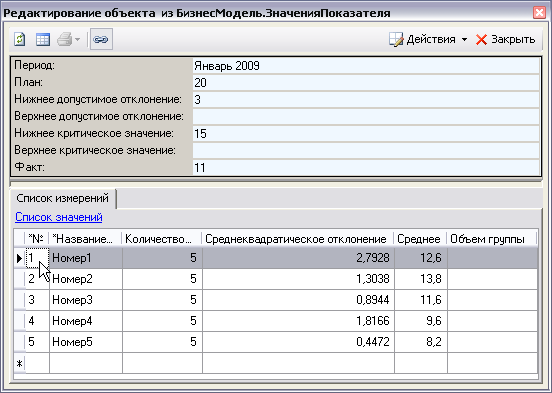The image size is (552, 393).
Task: Click the average value 13,8
Action: 421,279
